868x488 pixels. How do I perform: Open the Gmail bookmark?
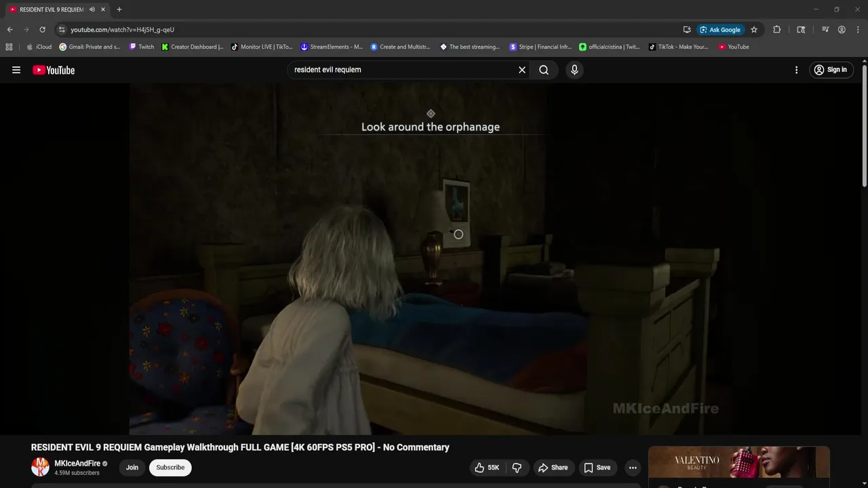90,47
